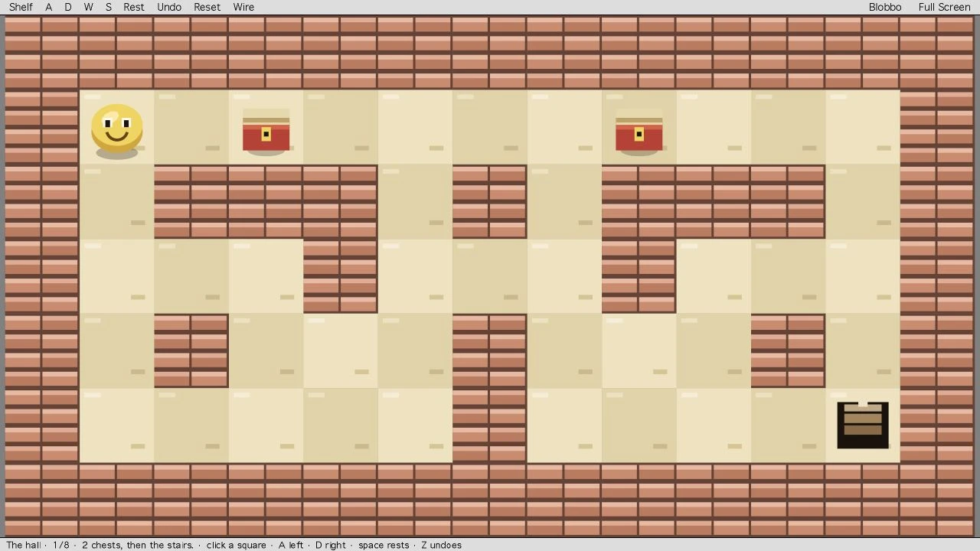Click 'The hall' level name in status bar

tap(24, 545)
